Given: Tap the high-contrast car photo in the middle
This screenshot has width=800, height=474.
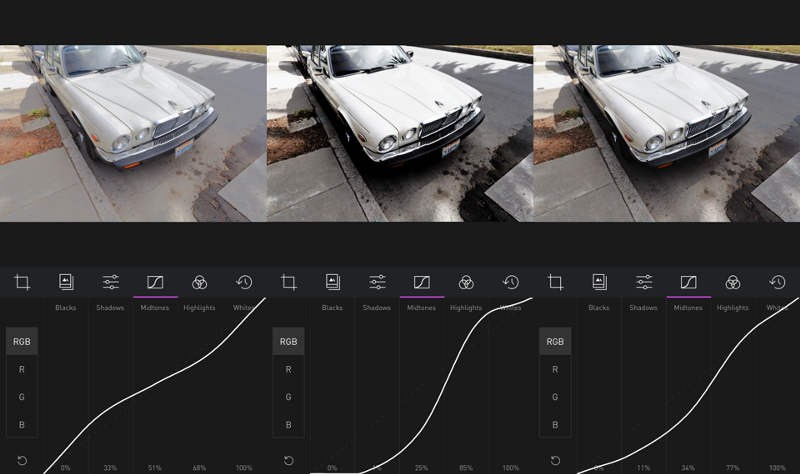Looking at the screenshot, I should click(x=400, y=133).
